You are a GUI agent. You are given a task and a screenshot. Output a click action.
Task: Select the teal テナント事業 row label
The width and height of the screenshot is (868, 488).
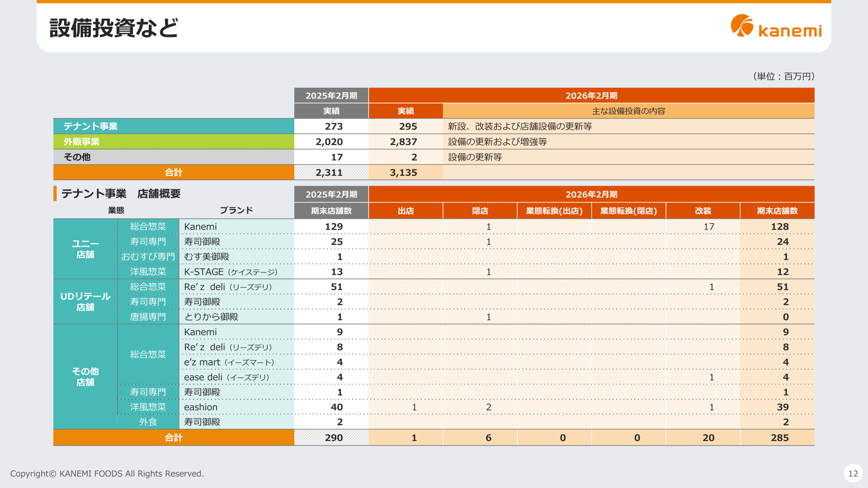point(174,127)
